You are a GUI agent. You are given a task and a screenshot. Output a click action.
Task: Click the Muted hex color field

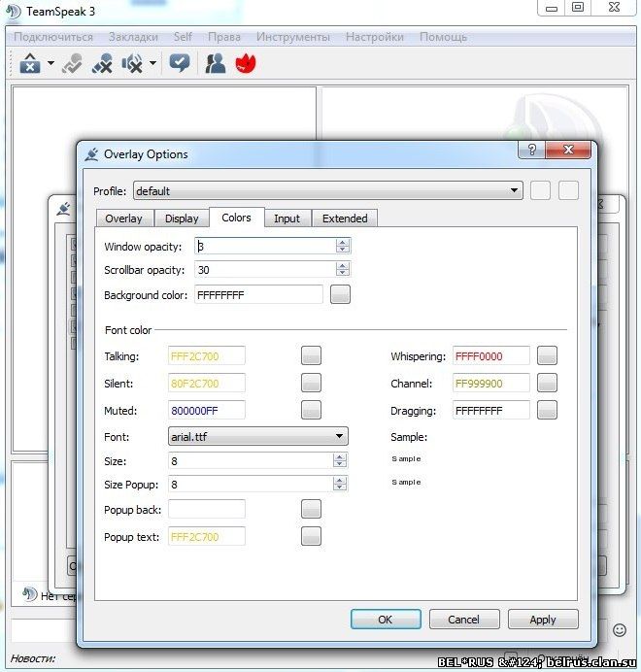click(x=207, y=410)
